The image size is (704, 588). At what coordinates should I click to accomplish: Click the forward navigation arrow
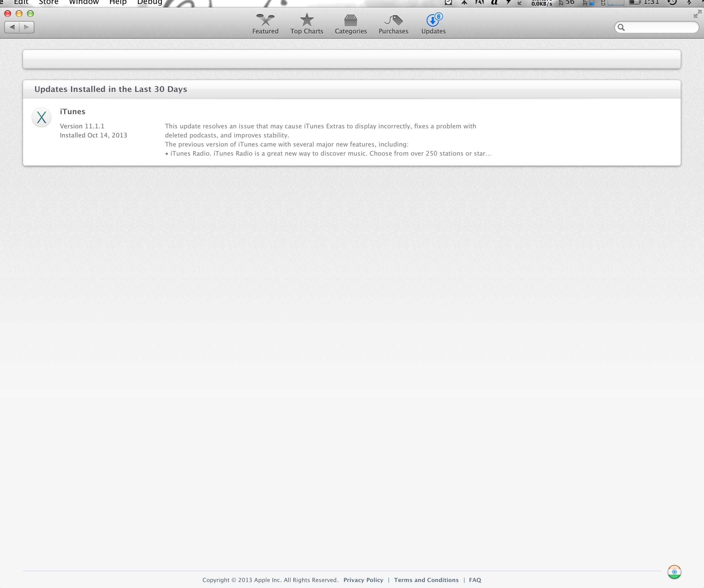tap(26, 27)
